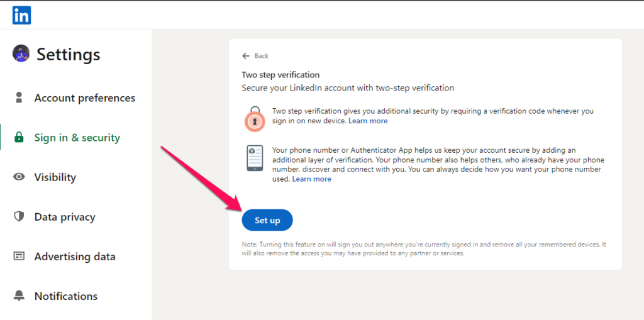
Task: Open Data privacy section label
Action: coord(65,217)
